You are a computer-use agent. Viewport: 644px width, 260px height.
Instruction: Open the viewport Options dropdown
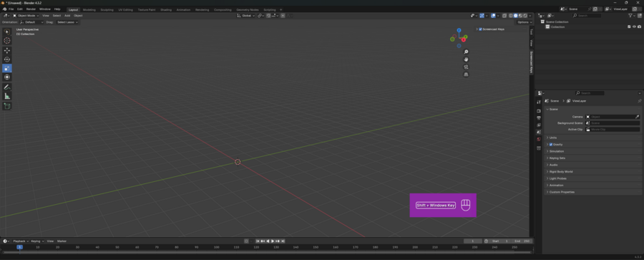click(x=524, y=22)
